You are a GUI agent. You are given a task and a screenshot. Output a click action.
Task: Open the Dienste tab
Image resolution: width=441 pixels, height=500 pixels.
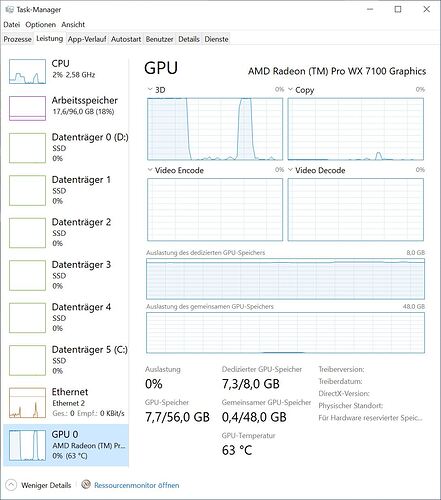coord(216,39)
